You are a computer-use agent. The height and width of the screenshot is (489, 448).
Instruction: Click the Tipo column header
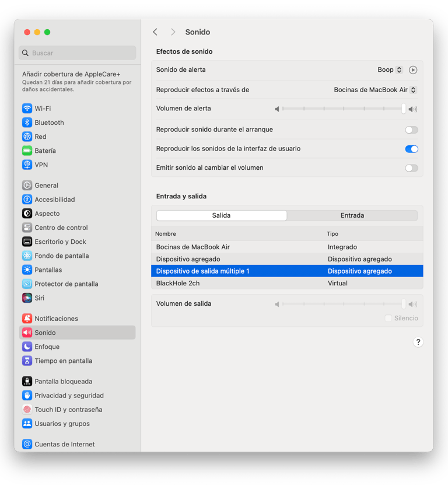332,234
